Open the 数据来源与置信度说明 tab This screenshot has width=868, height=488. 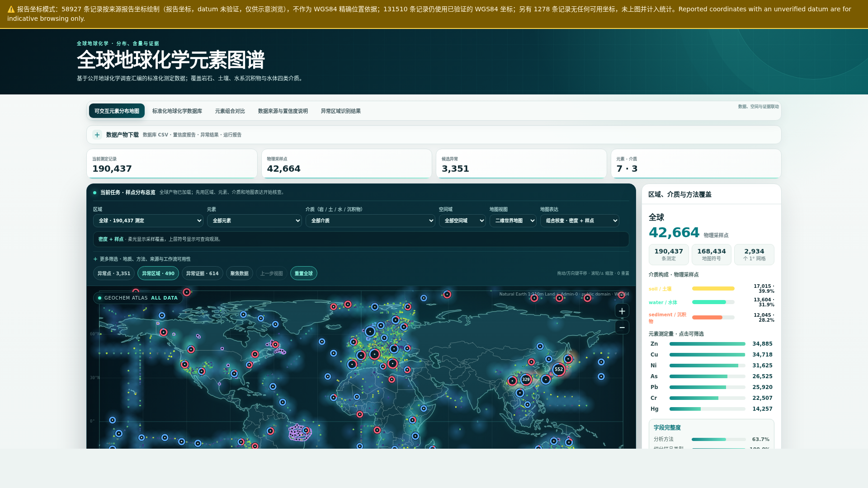pyautogui.click(x=283, y=111)
